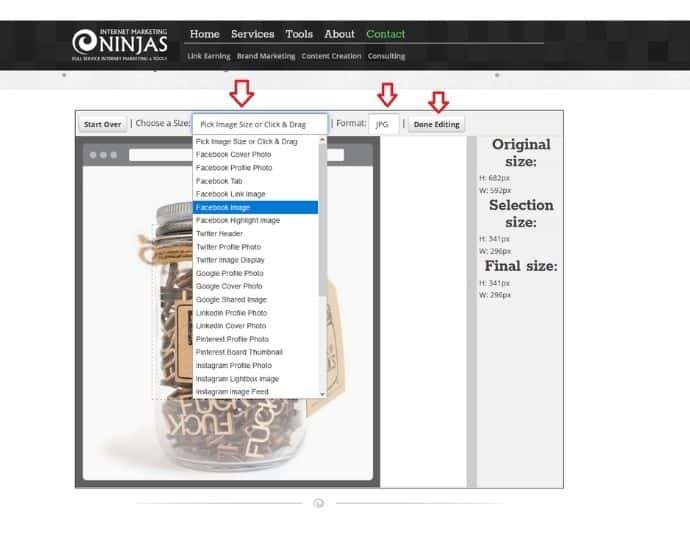This screenshot has height=539, width=690.
Task: Select highlighted Facebook Image option
Action: (255, 207)
